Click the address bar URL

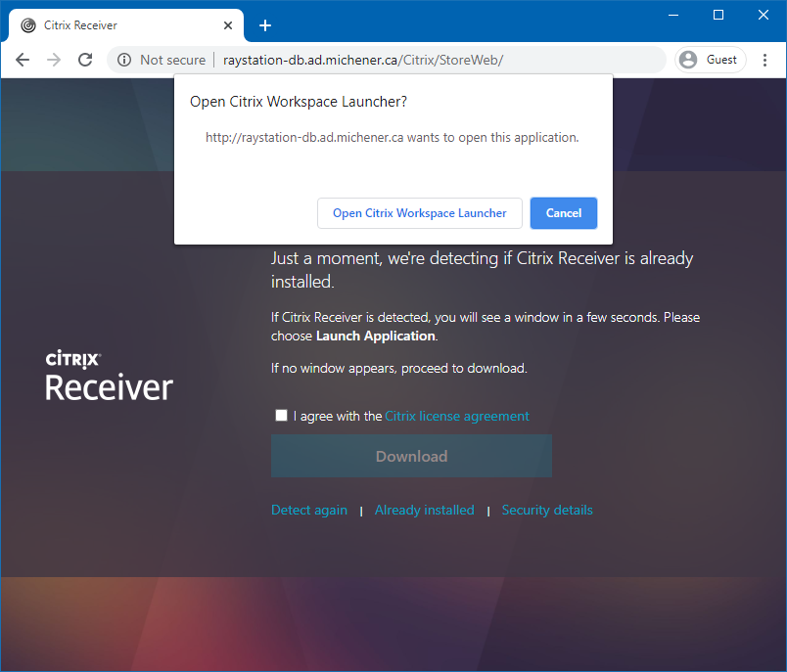(x=363, y=61)
